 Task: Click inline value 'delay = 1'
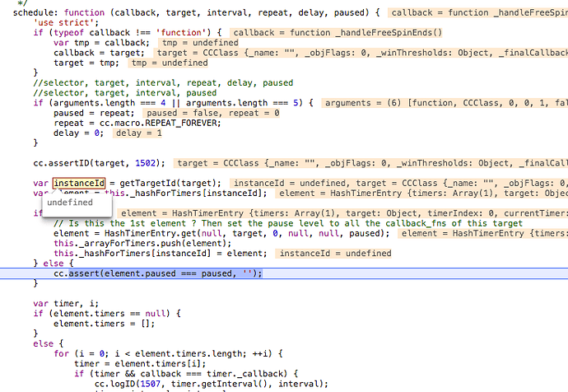click(x=139, y=133)
